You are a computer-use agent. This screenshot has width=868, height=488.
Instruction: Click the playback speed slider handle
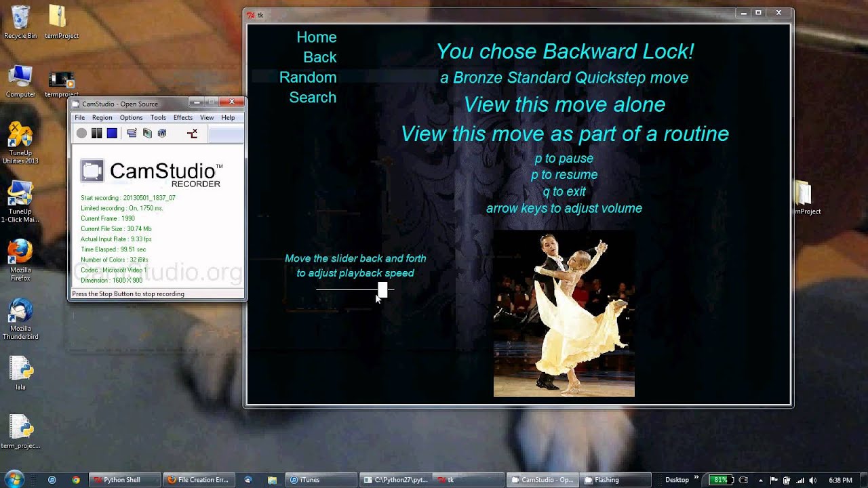coord(382,290)
